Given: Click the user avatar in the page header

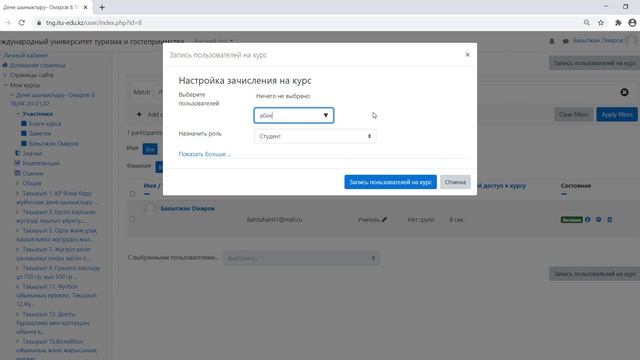Looking at the screenshot, I should tap(632, 40).
